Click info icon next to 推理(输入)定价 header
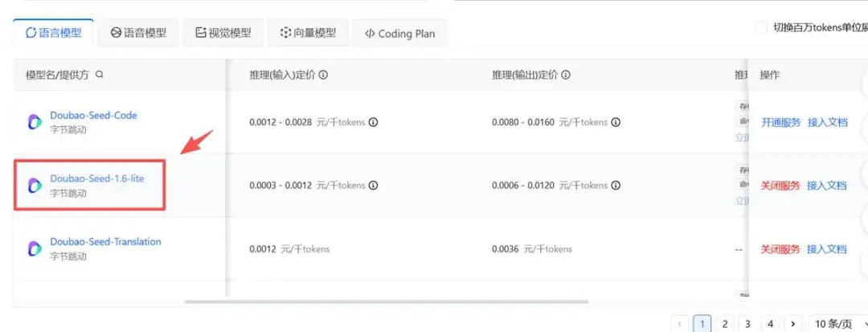The height and width of the screenshot is (332, 868). pos(324,75)
